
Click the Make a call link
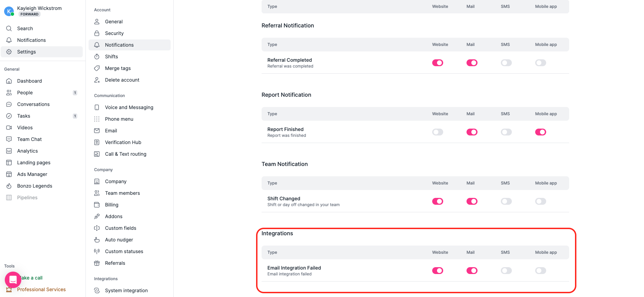point(31,278)
